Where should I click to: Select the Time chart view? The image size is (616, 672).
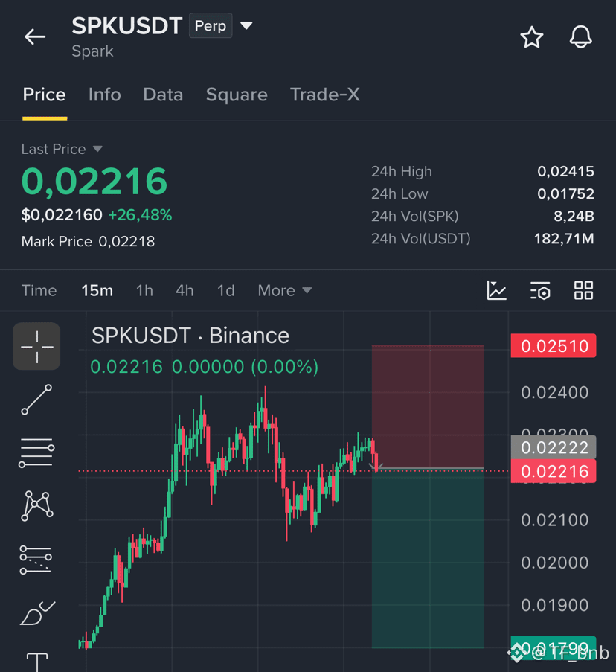(39, 290)
